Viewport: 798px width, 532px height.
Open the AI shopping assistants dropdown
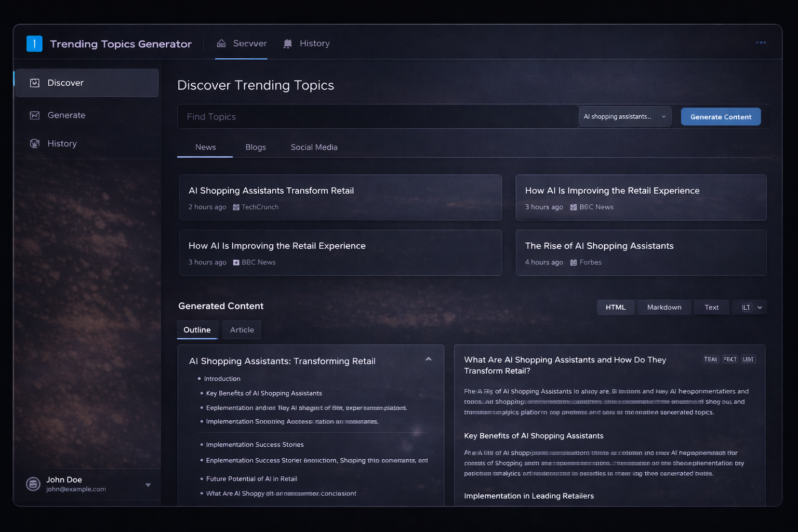pos(624,116)
